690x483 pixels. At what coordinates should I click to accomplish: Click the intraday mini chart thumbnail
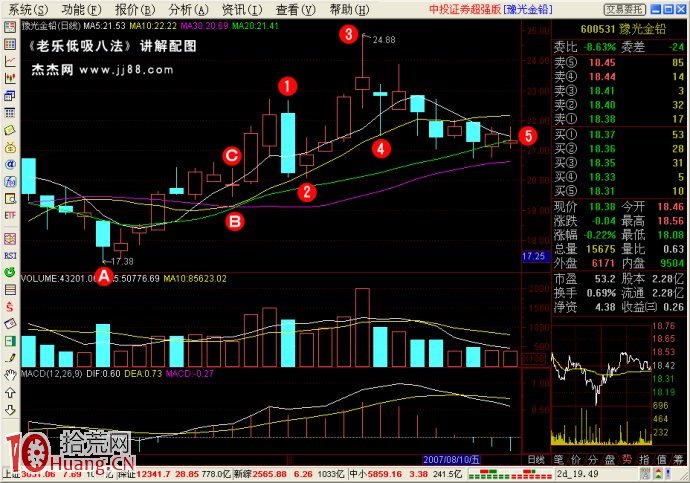pyautogui.click(x=602, y=386)
